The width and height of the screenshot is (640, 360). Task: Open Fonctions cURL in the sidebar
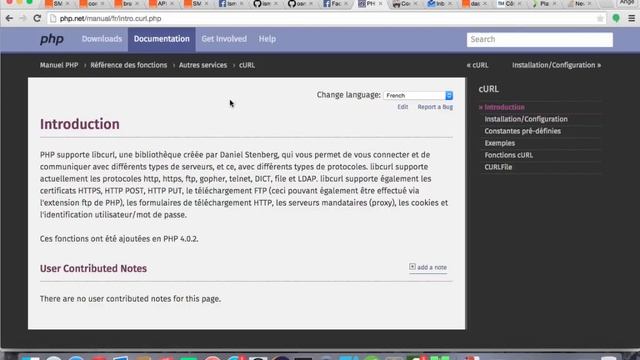click(x=509, y=155)
